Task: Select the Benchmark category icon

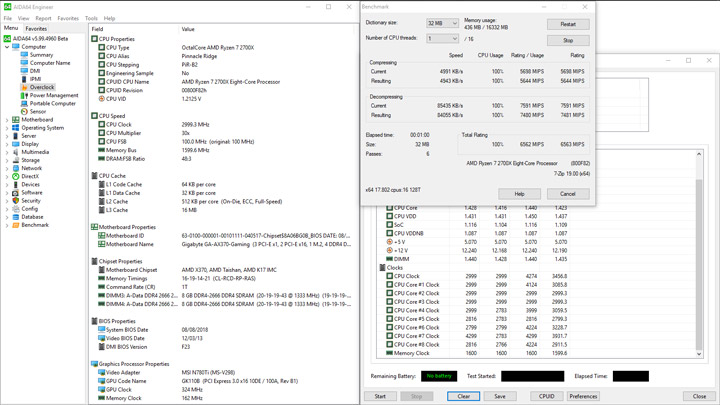Action: [x=16, y=225]
